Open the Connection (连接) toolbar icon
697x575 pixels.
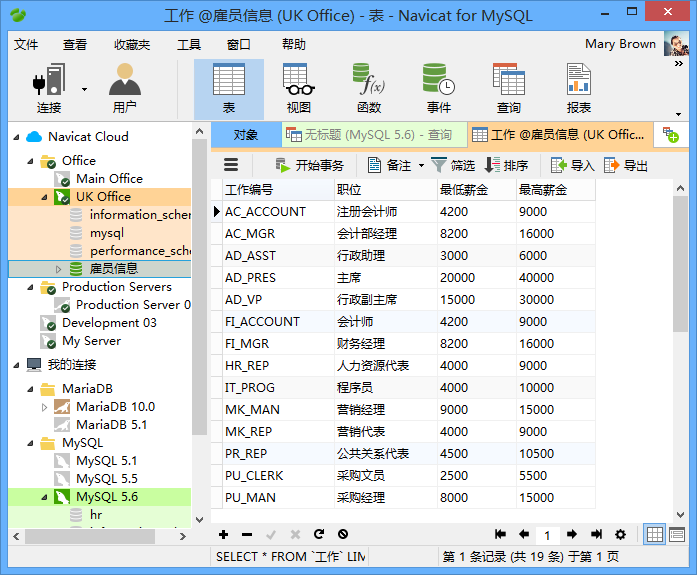coord(49,89)
